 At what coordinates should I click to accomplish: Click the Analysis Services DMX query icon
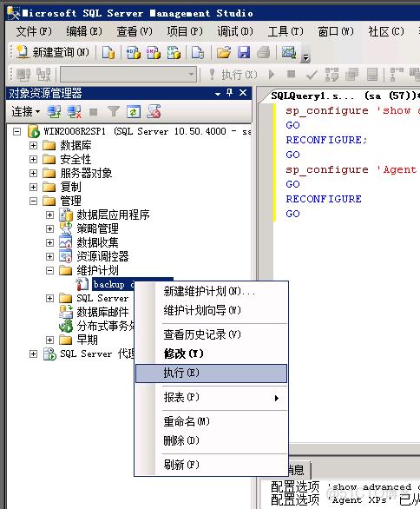pos(154,52)
